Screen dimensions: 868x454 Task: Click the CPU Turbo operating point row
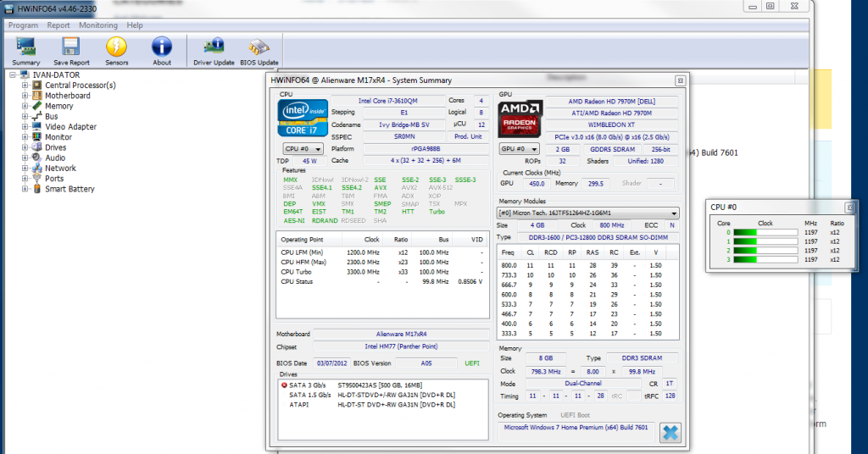[x=382, y=272]
